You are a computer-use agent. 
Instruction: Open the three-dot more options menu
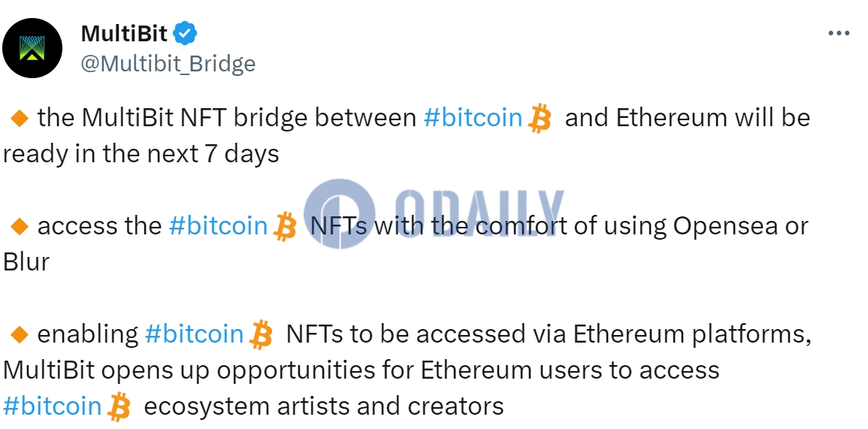838,34
